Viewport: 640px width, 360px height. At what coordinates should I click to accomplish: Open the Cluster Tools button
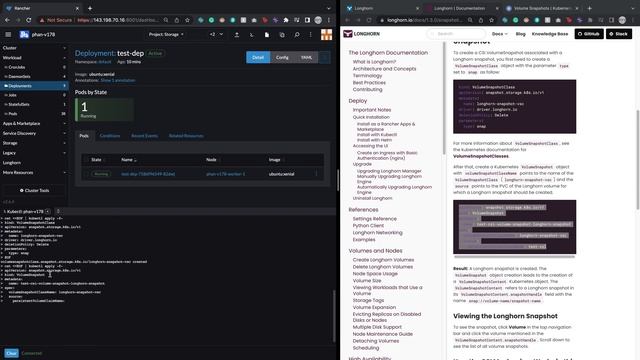[34, 191]
